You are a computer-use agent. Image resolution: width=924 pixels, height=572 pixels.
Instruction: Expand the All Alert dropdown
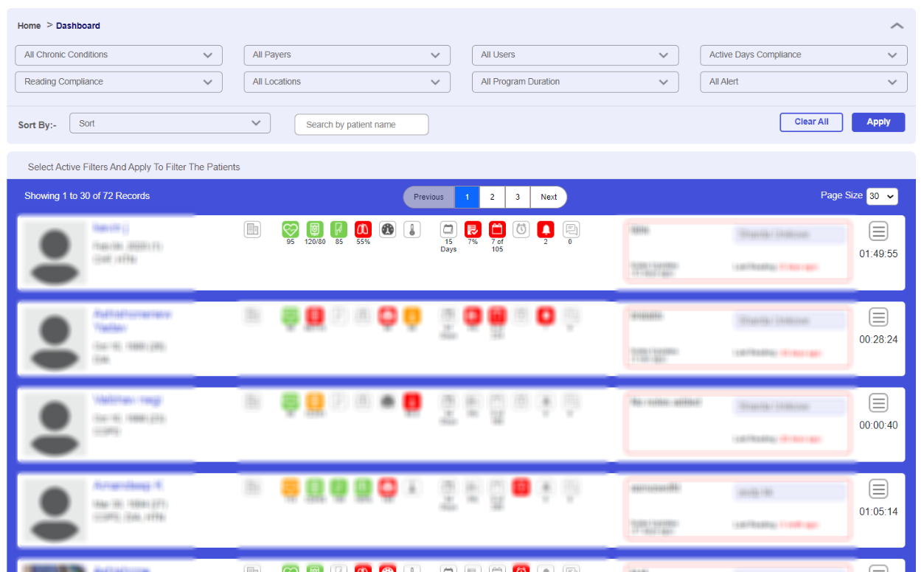click(804, 82)
